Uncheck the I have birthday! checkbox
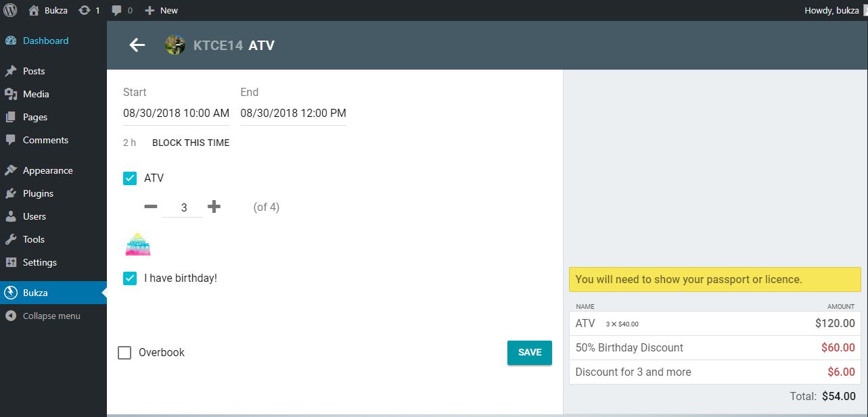The image size is (868, 417). (x=130, y=278)
